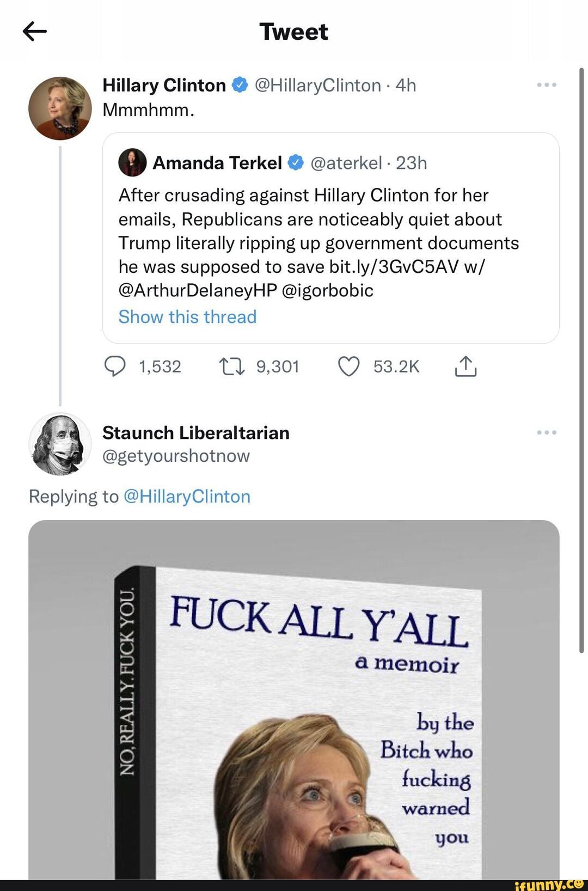Open Amanda Terkel's small avatar
588x891 pixels.
pos(132,163)
